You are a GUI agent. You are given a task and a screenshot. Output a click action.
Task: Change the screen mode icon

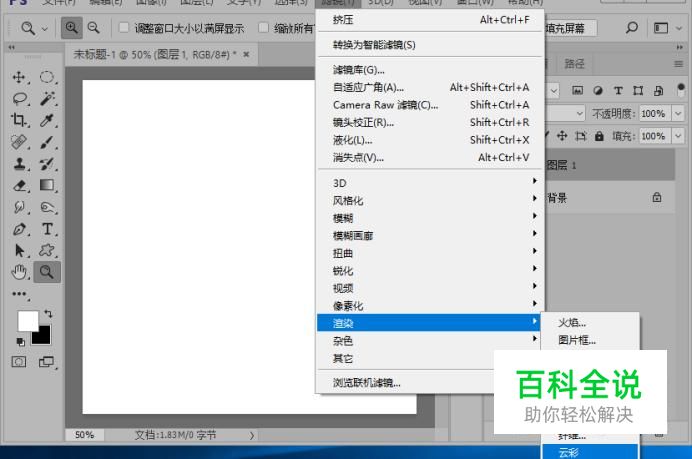[46, 362]
